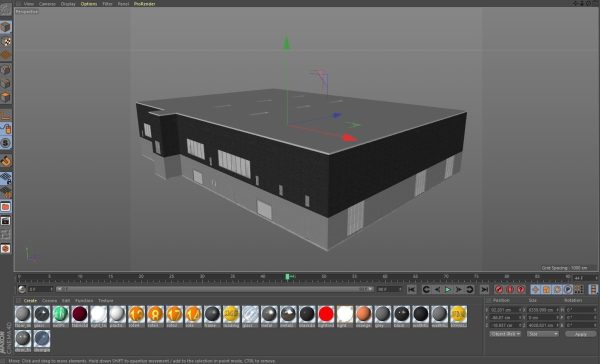This screenshot has width=600, height=364.
Task: Jump to next keyframe
Action: click(470, 289)
